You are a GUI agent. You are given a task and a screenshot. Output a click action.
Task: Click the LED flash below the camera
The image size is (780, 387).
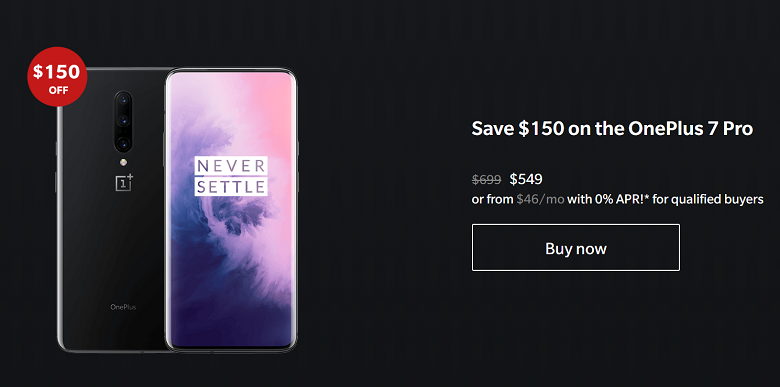coord(123,162)
